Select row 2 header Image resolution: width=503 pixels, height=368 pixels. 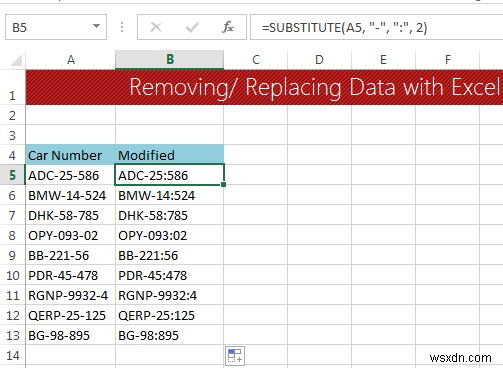point(13,115)
